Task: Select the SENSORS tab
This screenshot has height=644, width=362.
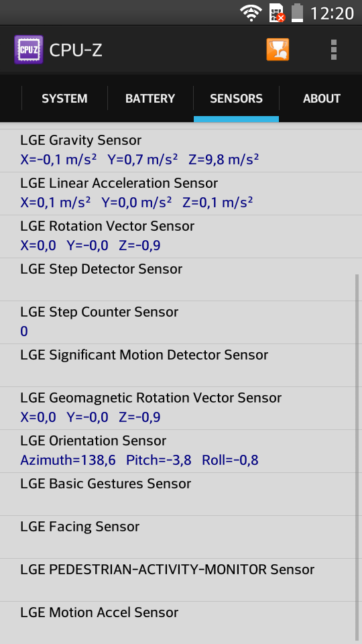Action: (x=237, y=99)
